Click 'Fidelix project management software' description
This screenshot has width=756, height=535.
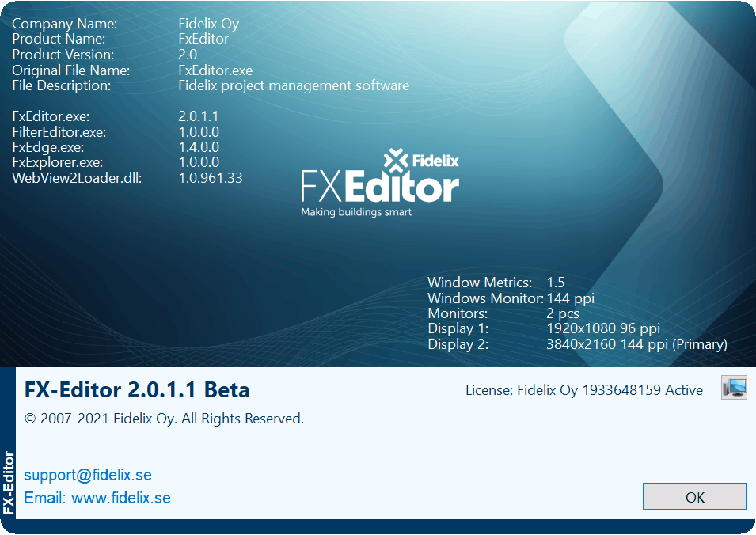(294, 85)
